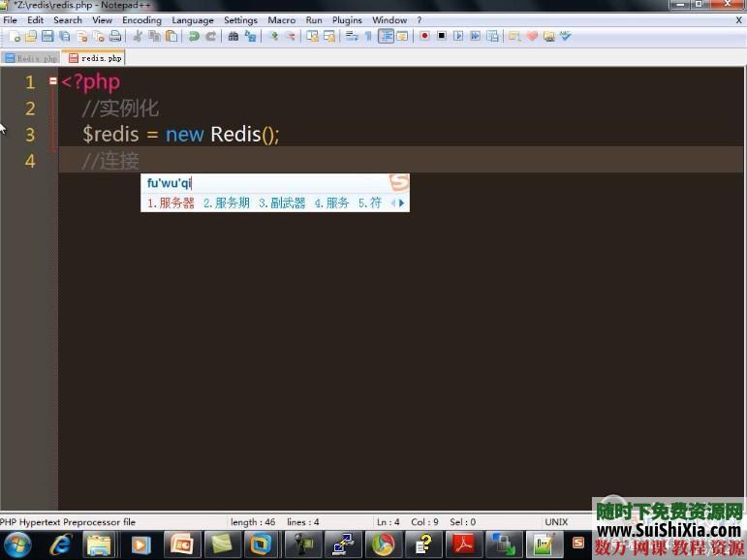This screenshot has height=560, width=747.
Task: Collapse the PHP code fold marker on line 1
Action: pyautogui.click(x=53, y=82)
